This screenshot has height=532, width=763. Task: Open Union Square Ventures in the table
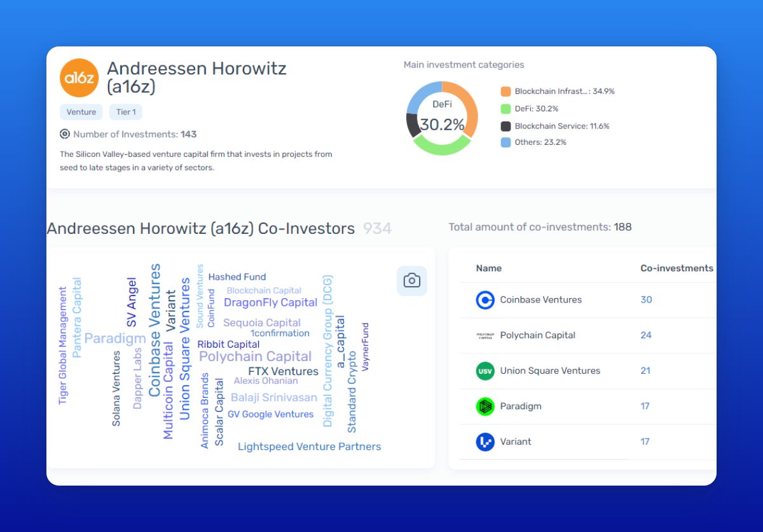pyautogui.click(x=550, y=371)
